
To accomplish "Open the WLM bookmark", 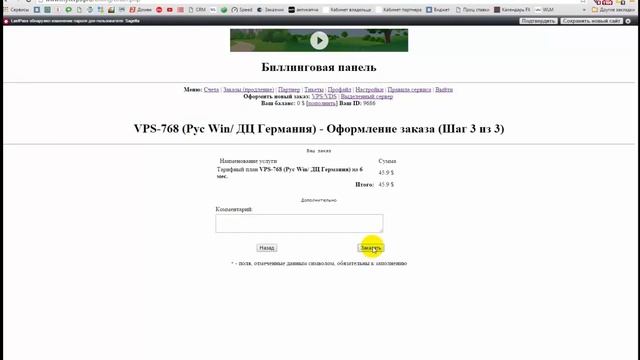I will coord(544,9).
